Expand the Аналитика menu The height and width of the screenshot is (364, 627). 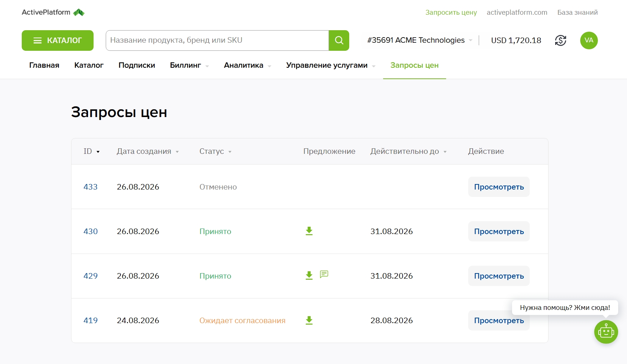pos(248,65)
